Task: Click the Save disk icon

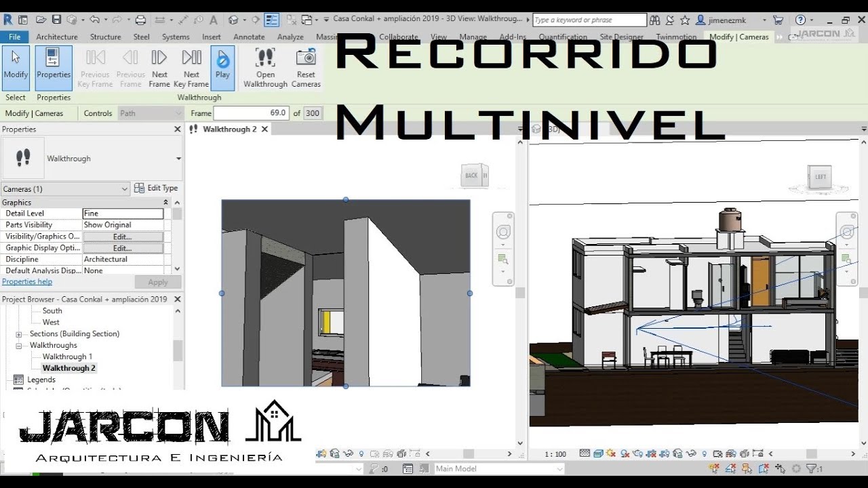Action: [56, 20]
